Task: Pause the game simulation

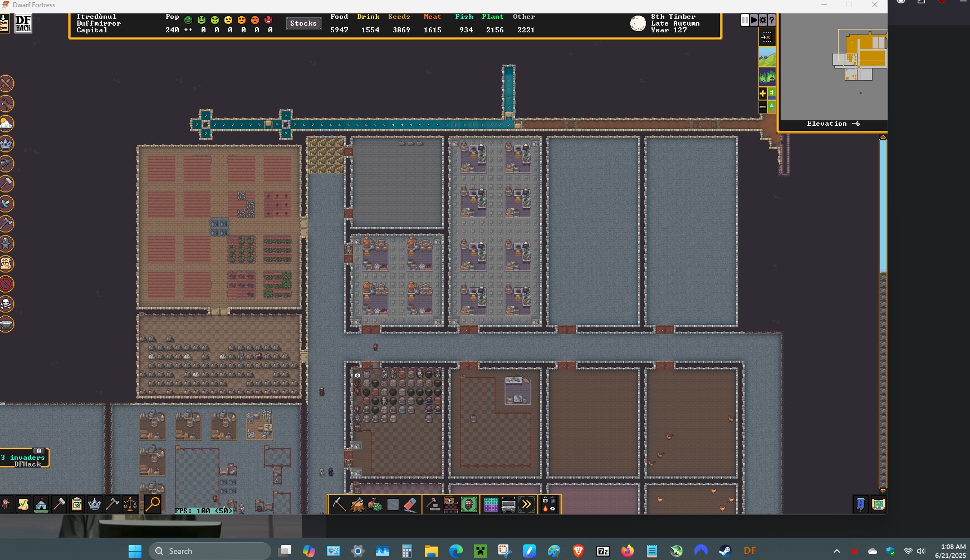Action: [745, 20]
